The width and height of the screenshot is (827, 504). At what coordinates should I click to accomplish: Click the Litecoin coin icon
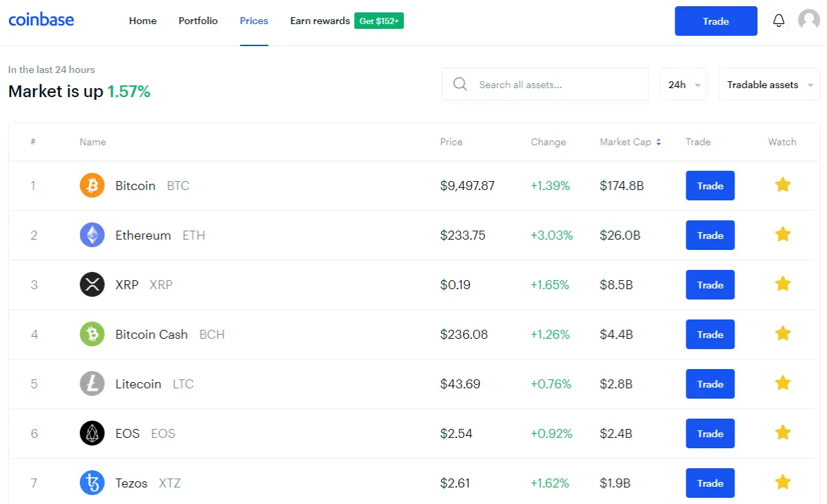pyautogui.click(x=92, y=384)
